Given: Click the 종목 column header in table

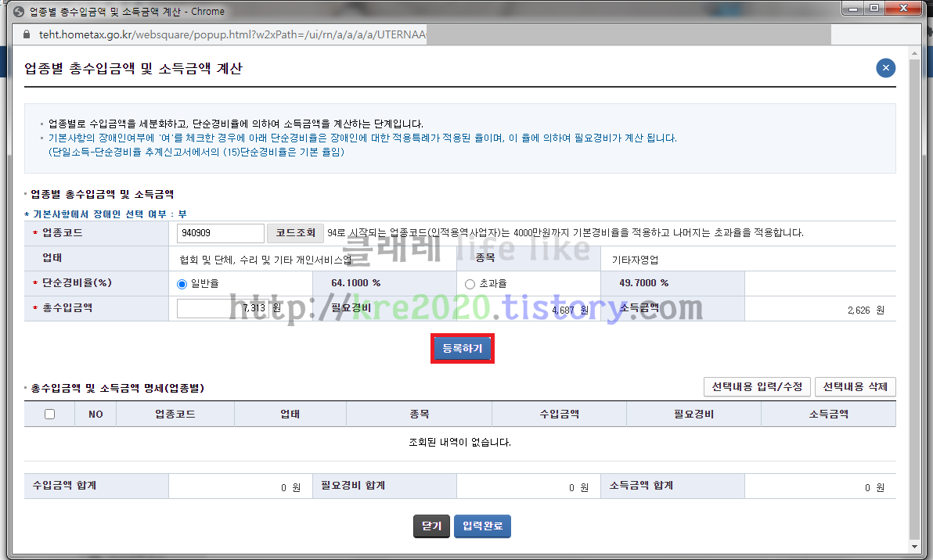Looking at the screenshot, I should (419, 415).
